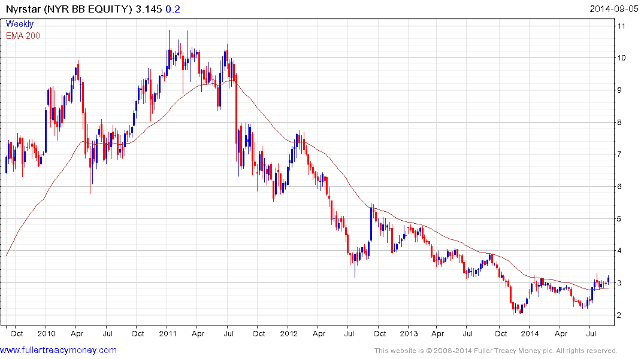Select the price change value '0.2'

point(173,9)
